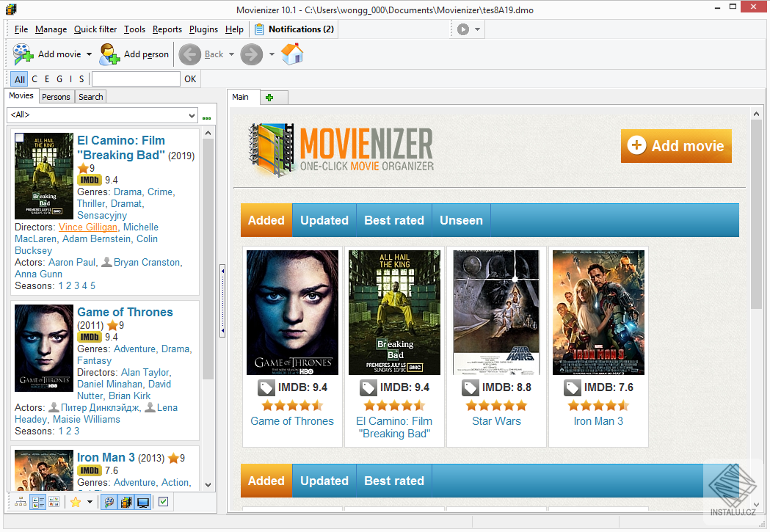Open the Star Wars movie link
Screen dimensions: 770x532
point(496,420)
